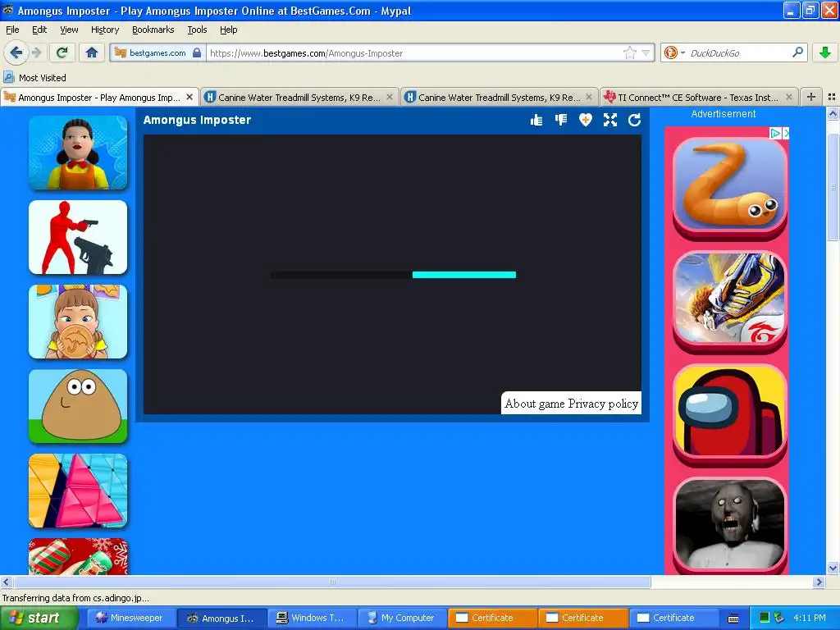Open the Help menu
Viewport: 840px width, 630px height.
[229, 30]
